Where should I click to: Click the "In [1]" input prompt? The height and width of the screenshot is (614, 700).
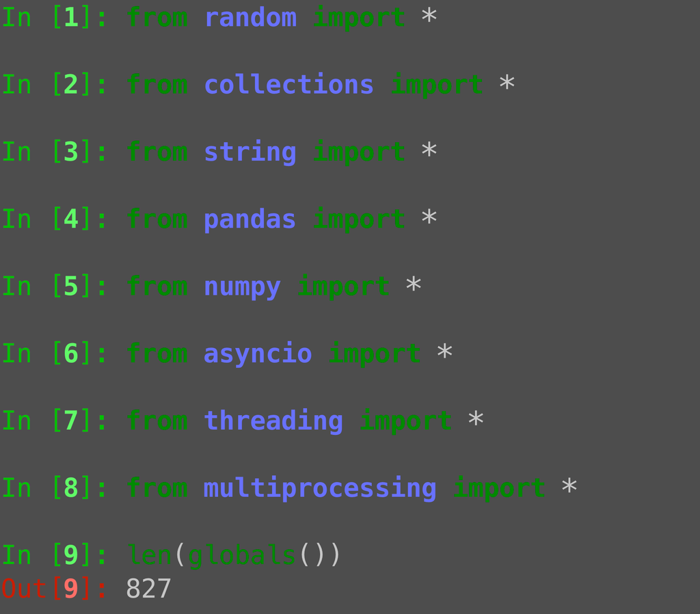point(48,18)
